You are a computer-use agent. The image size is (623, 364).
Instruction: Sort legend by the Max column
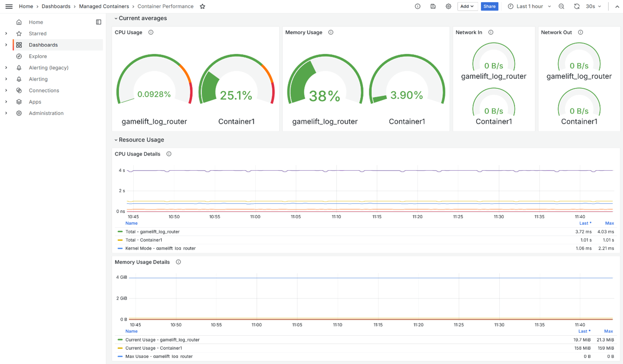tap(608, 223)
